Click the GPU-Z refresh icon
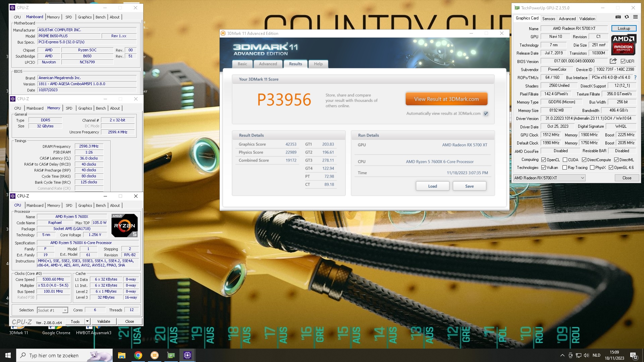This screenshot has height=362, width=644. click(626, 17)
